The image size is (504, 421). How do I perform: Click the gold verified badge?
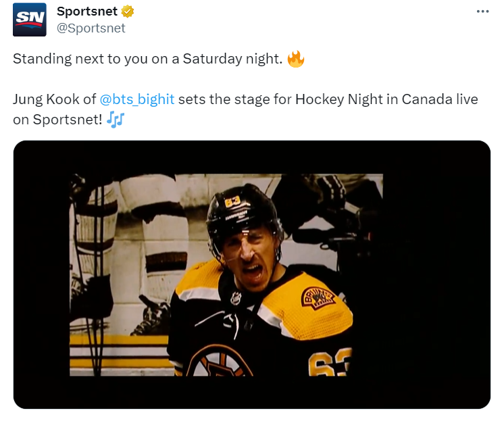127,11
